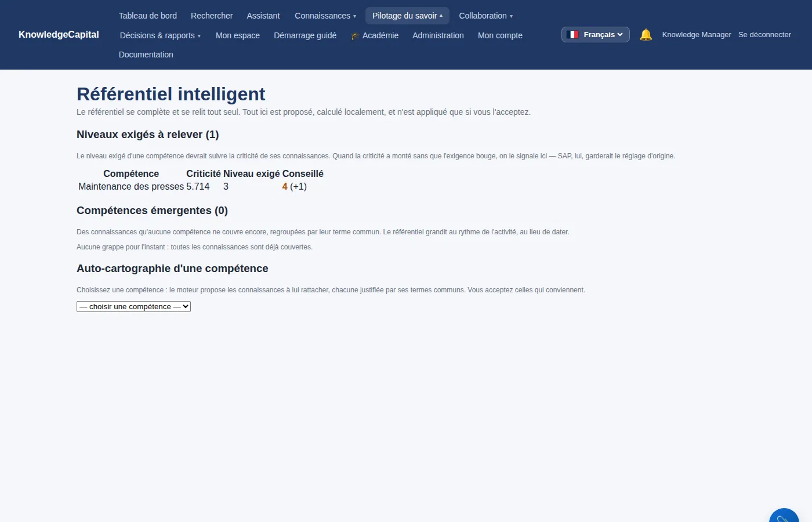Click the recommended level '4 (+1)'
The image size is (812, 522).
(x=294, y=187)
